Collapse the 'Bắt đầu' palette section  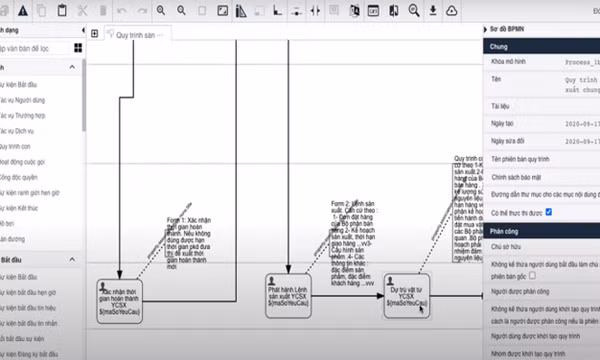pos(72,260)
